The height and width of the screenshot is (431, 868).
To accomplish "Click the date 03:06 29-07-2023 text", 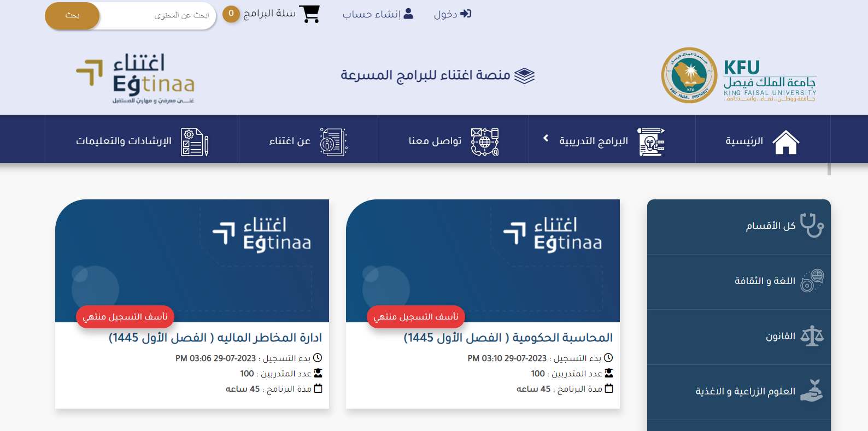I will point(216,358).
